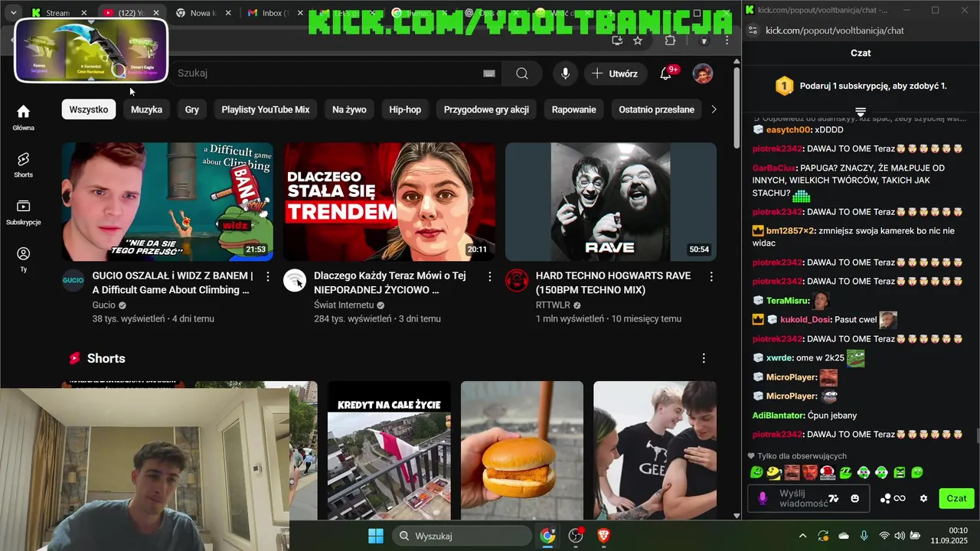Open Gucio channel avatar
The image size is (980, 551).
[73, 280]
